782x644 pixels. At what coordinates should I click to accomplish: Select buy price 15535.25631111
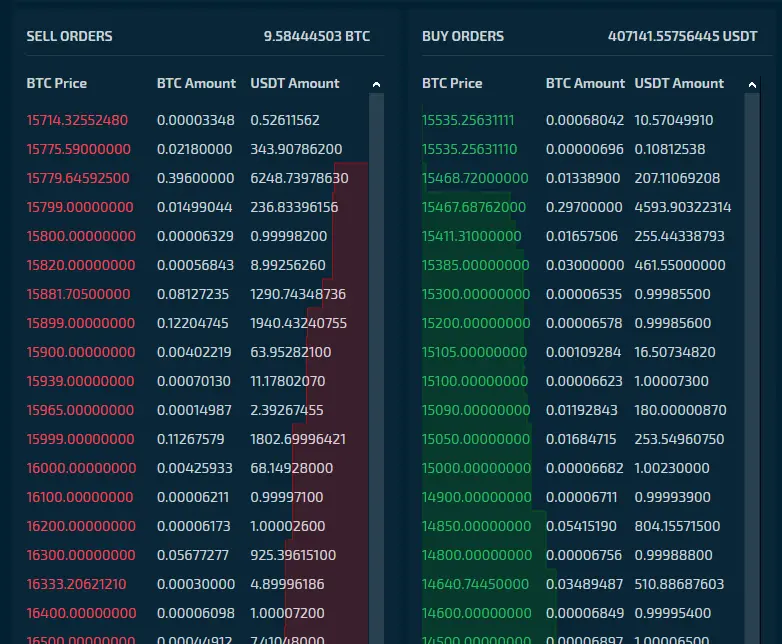pyautogui.click(x=468, y=120)
